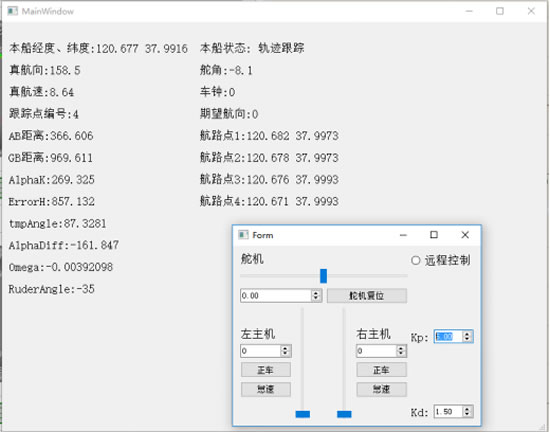The image size is (550, 432).
Task: Enable the 远程控制 radio button
Action: click(x=416, y=261)
